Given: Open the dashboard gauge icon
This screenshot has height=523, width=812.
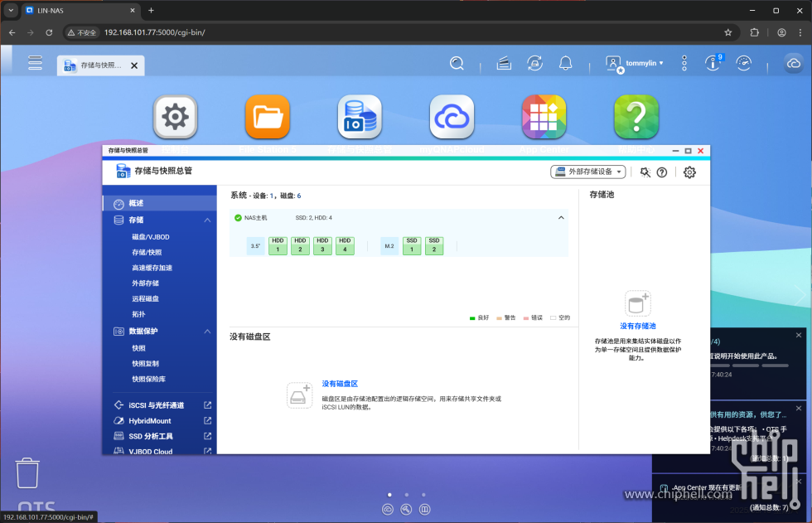Looking at the screenshot, I should [x=744, y=63].
